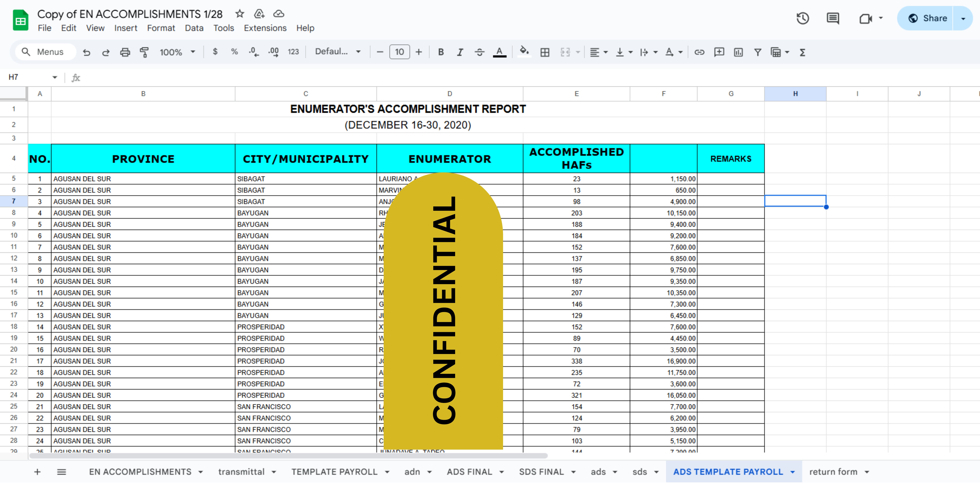Expand filter views dropdown
This screenshot has height=490, width=980.
click(x=787, y=52)
